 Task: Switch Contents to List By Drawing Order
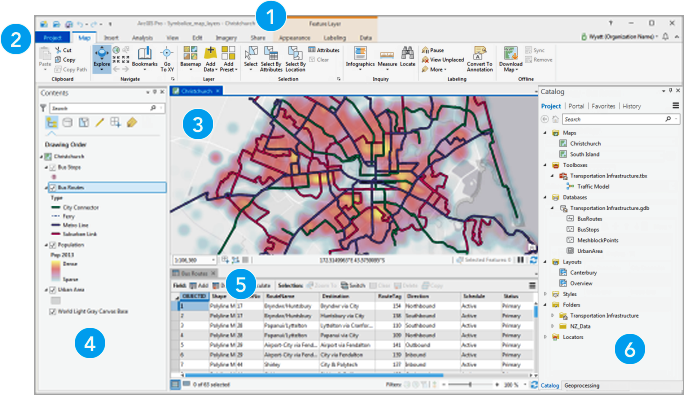point(51,123)
